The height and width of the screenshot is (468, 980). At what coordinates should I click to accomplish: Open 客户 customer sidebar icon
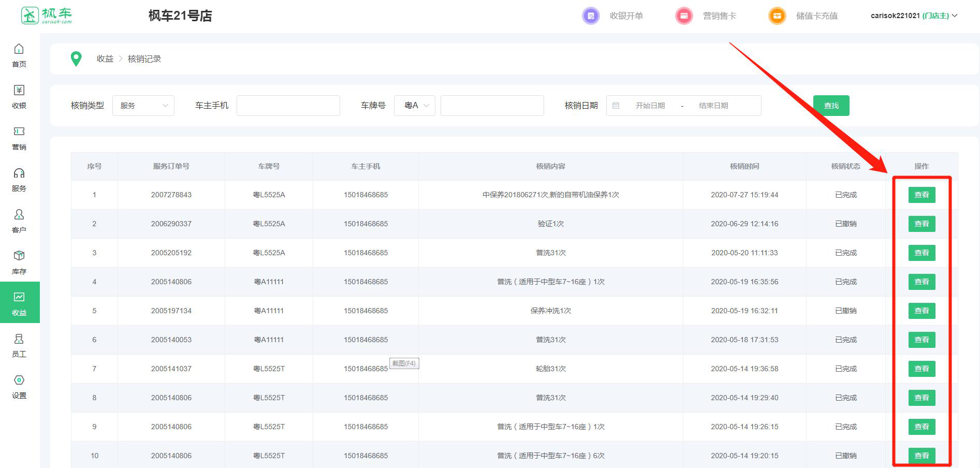pos(19,214)
